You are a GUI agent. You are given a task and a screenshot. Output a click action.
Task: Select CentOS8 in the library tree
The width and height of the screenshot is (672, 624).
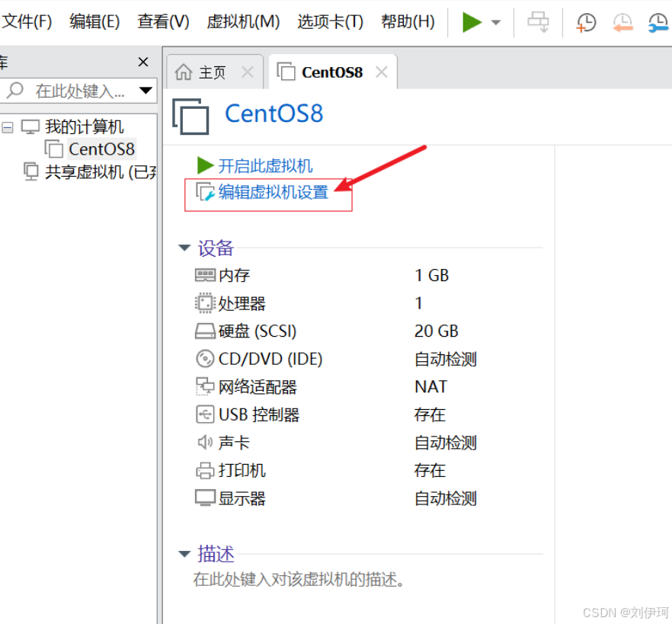[101, 149]
